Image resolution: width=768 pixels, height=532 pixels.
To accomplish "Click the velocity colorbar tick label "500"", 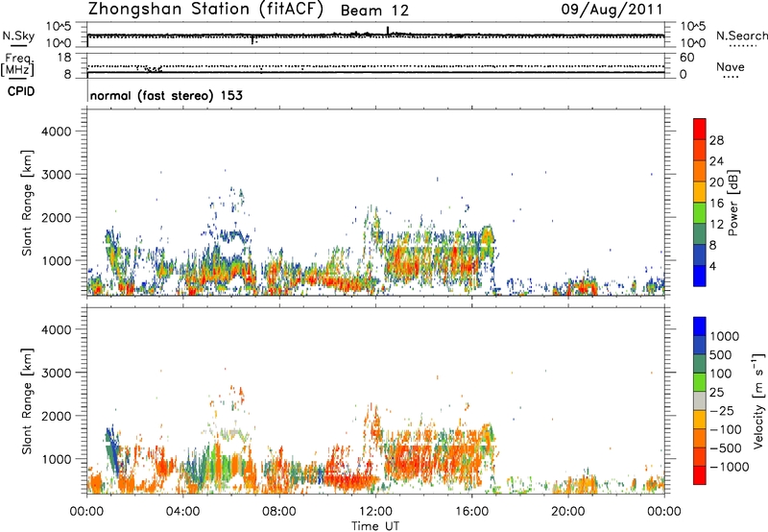I will click(721, 355).
